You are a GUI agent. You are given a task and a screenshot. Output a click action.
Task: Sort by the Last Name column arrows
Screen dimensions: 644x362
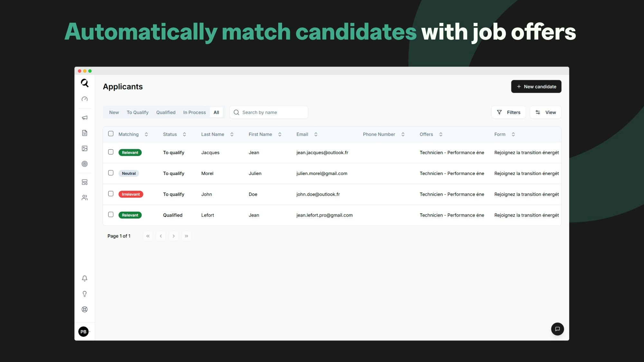click(x=232, y=135)
